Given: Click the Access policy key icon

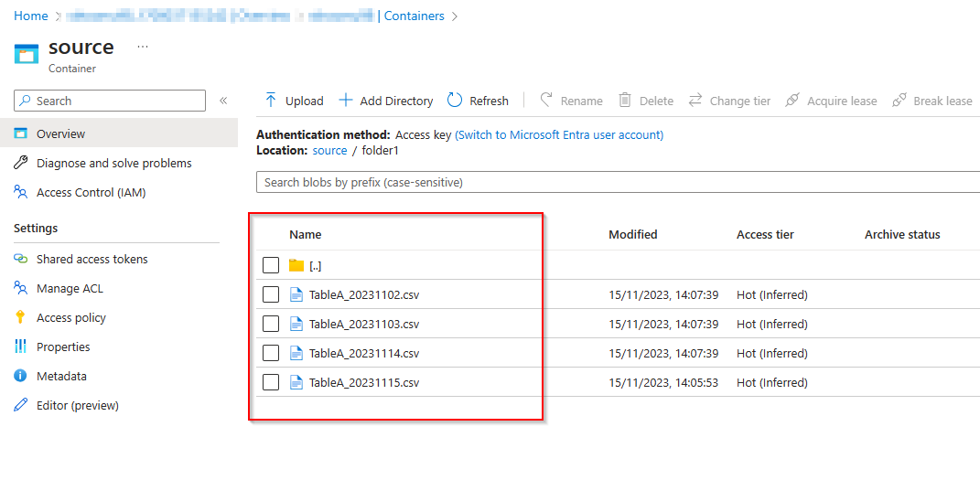Looking at the screenshot, I should [21, 317].
